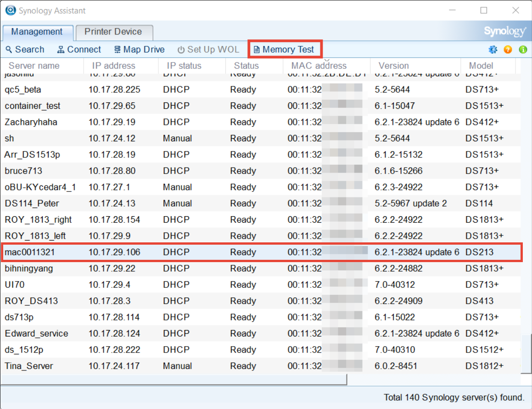532x409 pixels.
Task: Select the DS114_Peter server
Action: 261,203
